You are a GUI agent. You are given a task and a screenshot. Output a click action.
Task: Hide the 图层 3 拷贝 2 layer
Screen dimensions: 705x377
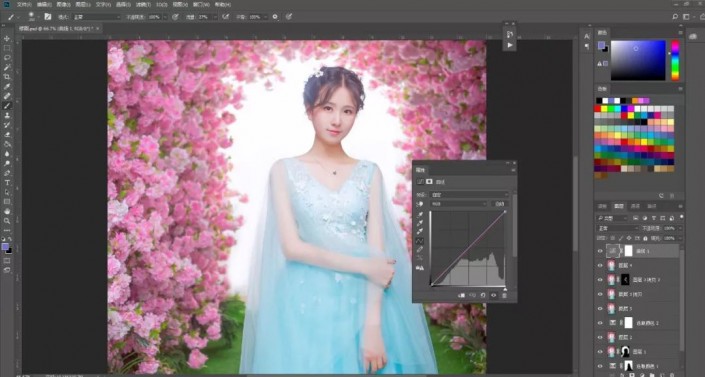600,280
